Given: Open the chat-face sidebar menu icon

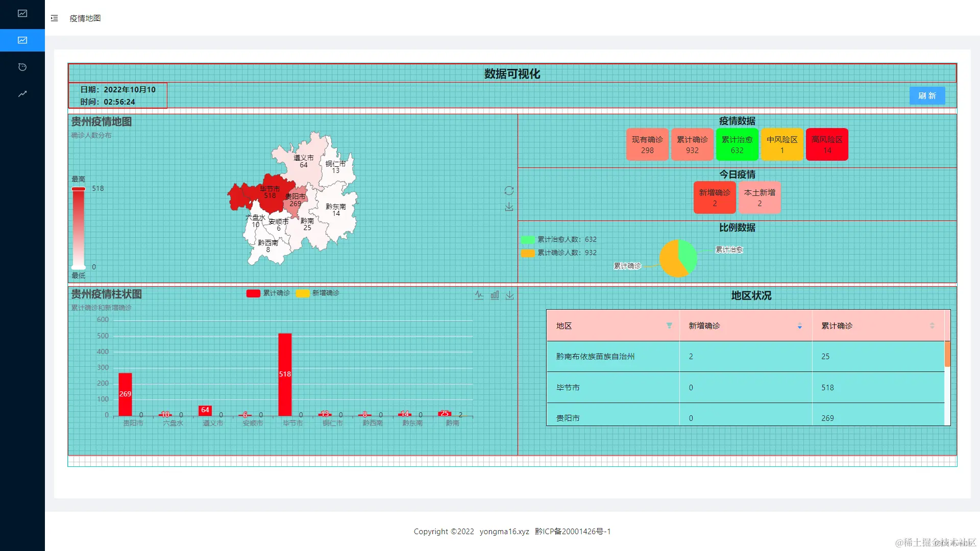Looking at the screenshot, I should (22, 67).
